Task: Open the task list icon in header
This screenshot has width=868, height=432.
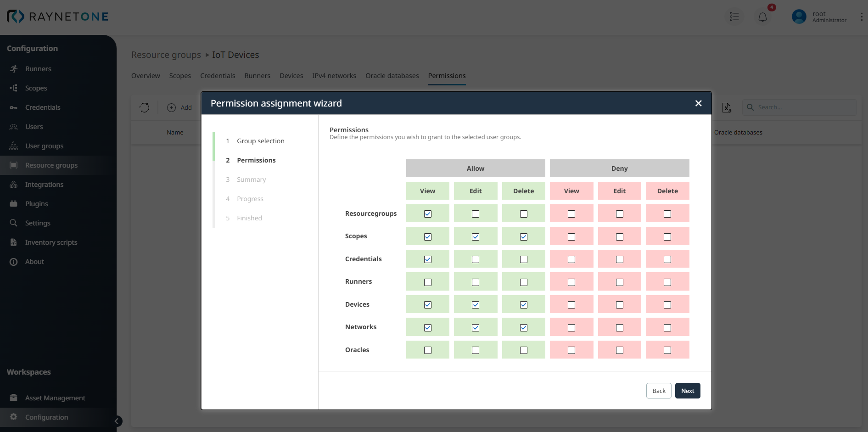Action: [734, 17]
